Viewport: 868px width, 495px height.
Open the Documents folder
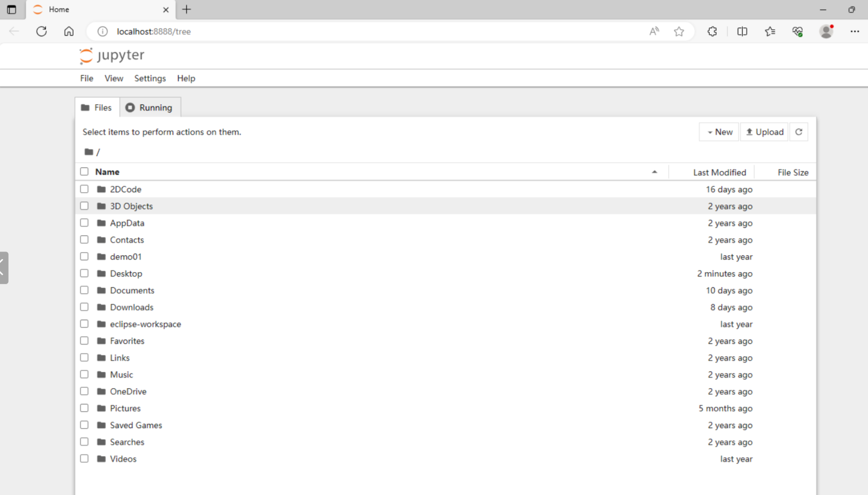(x=132, y=290)
